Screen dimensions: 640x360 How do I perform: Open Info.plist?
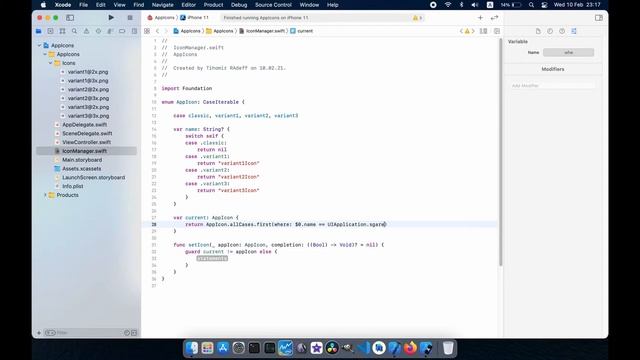(x=73, y=186)
